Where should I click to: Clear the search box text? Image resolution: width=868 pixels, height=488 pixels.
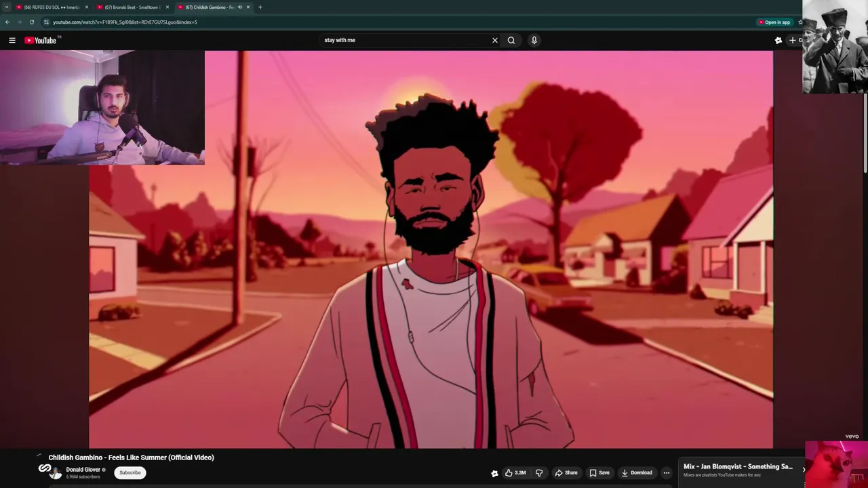click(x=495, y=40)
